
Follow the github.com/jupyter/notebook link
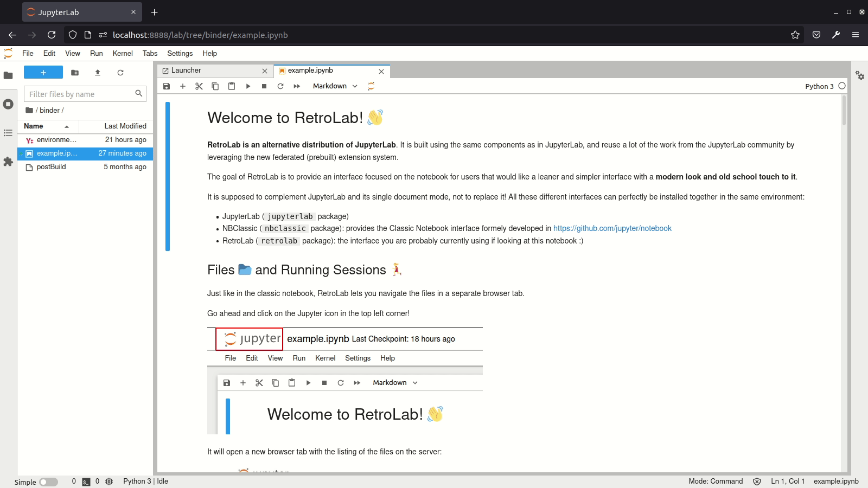point(612,228)
